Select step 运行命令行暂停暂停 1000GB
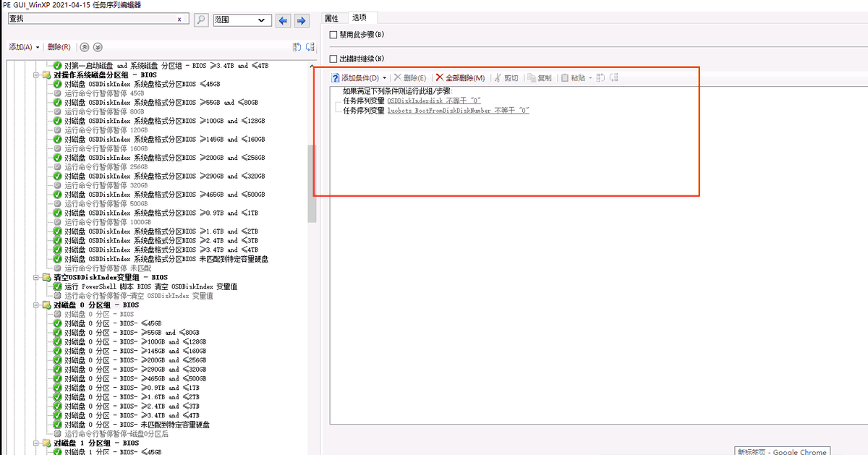Image resolution: width=868 pixels, height=455 pixels. pos(109,223)
